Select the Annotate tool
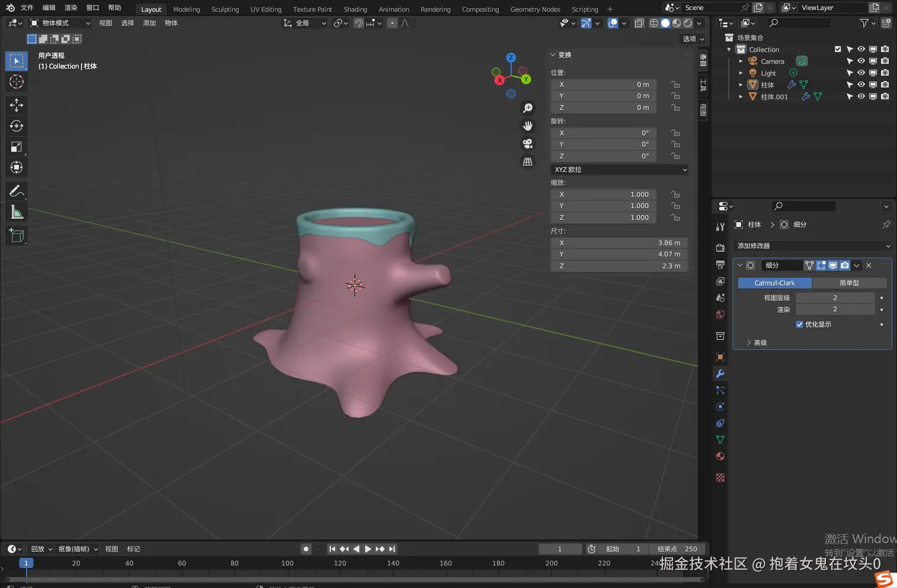Screen dimensions: 897x588 pyautogui.click(x=17, y=191)
